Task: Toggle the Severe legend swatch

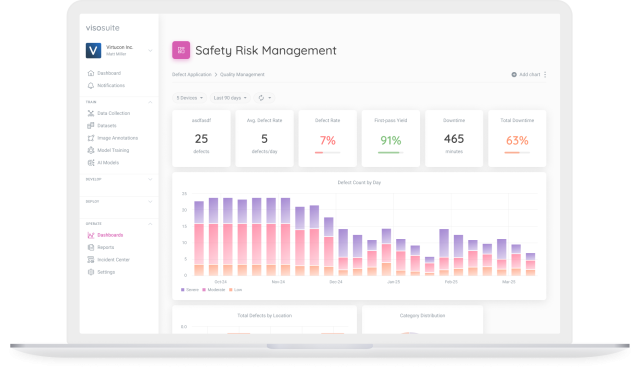Action: [182, 290]
